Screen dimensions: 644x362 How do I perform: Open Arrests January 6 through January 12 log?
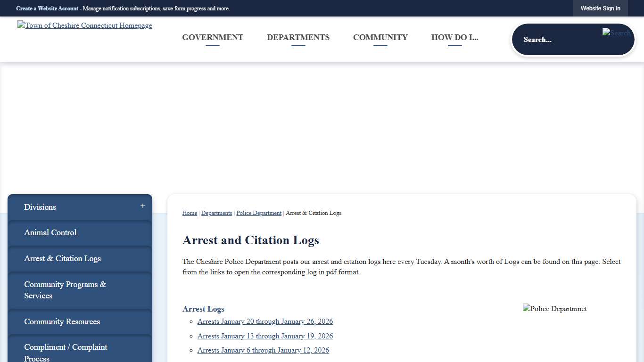pyautogui.click(x=263, y=350)
